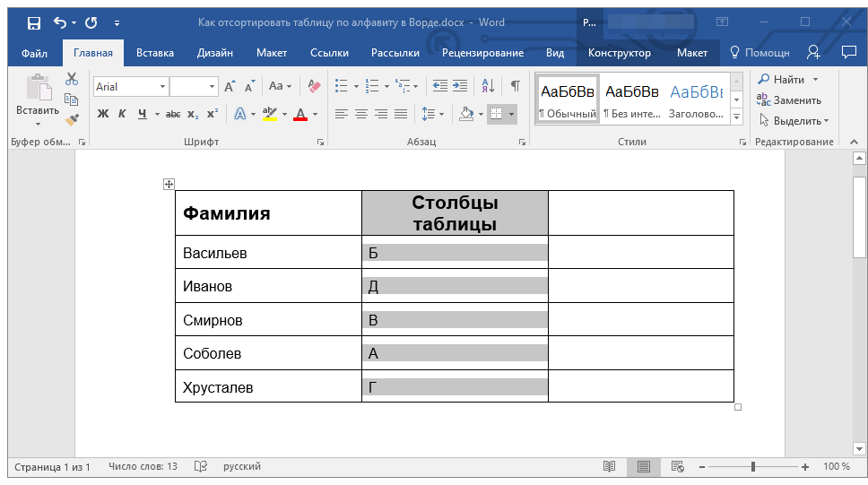Apply the Обычный style
868x485 pixels.
click(x=568, y=99)
